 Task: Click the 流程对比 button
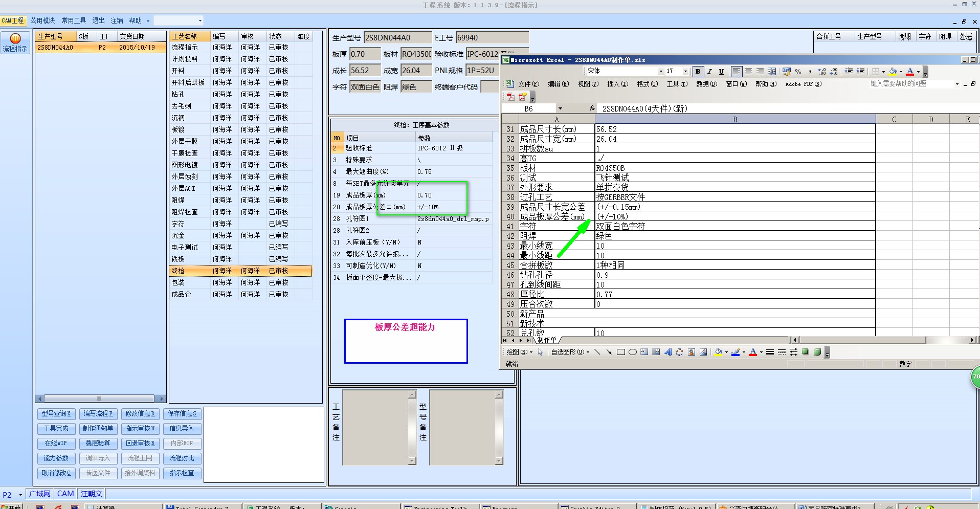[182, 458]
